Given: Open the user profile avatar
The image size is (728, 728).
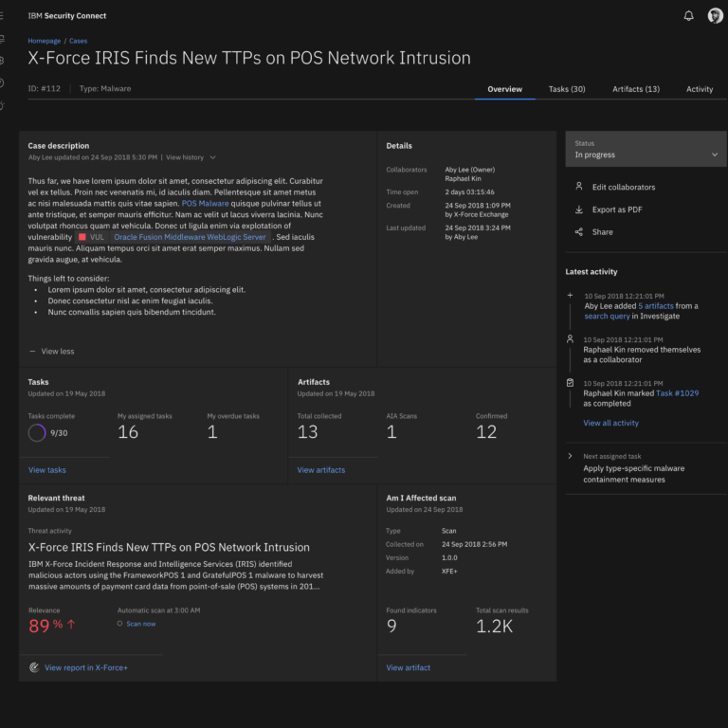Looking at the screenshot, I should click(x=715, y=16).
